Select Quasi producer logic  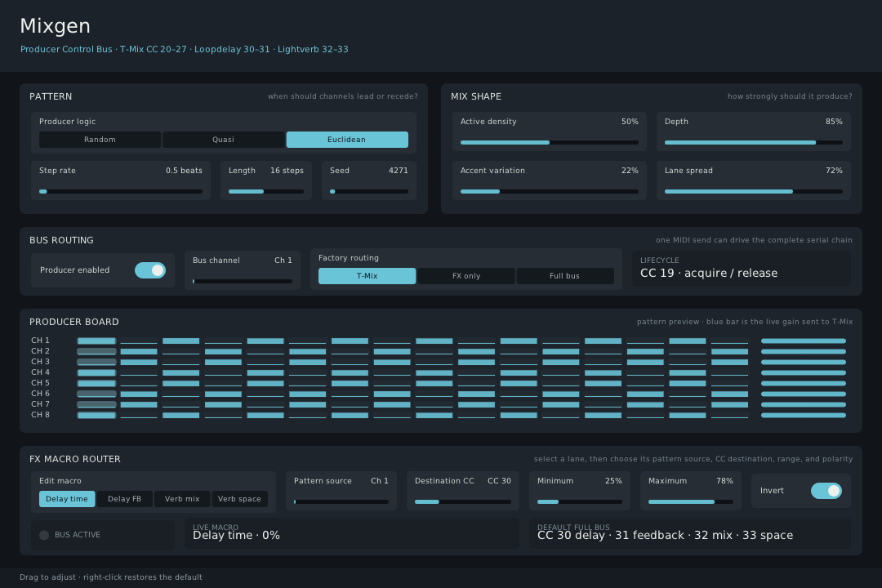pos(223,140)
